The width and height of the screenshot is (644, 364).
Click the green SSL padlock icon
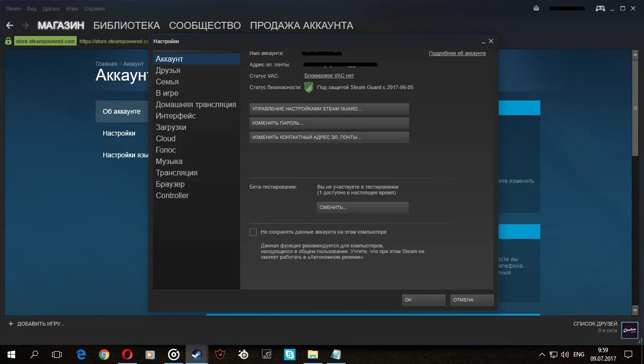tap(8, 41)
